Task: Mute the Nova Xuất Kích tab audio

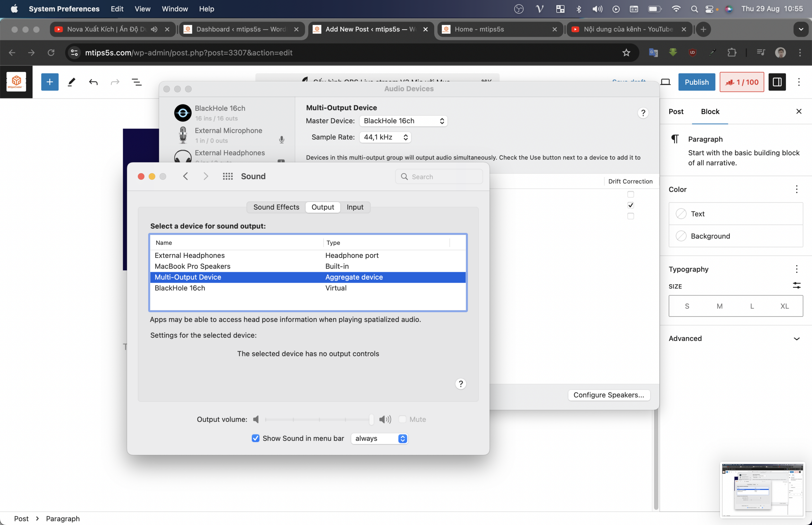Action: point(154,29)
